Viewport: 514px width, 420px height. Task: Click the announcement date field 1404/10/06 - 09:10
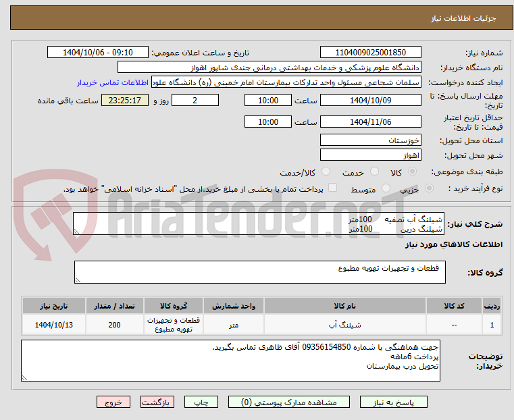pos(98,53)
